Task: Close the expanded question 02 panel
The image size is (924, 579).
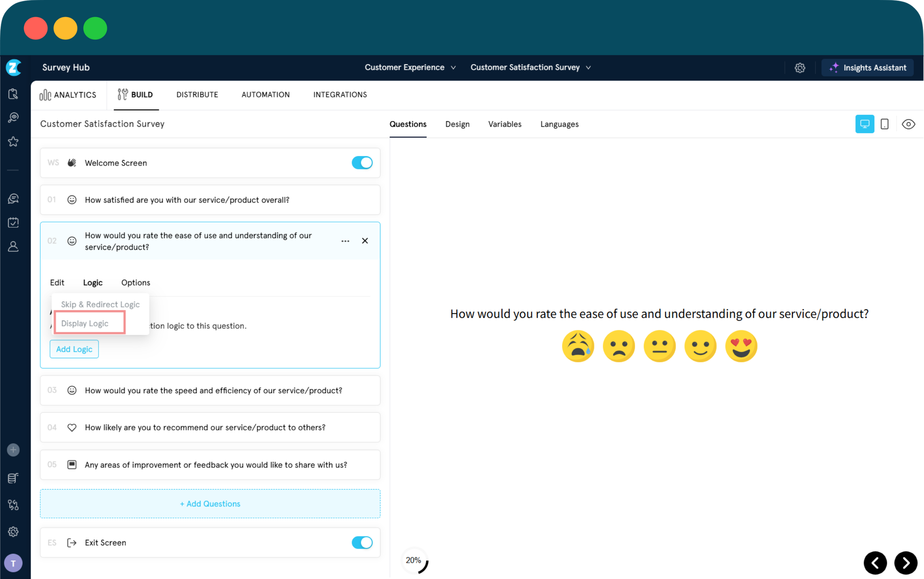Action: pos(365,241)
